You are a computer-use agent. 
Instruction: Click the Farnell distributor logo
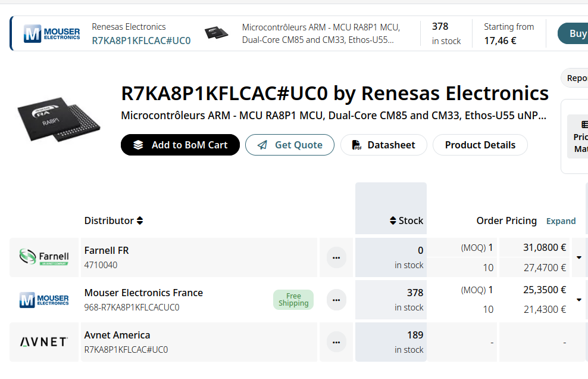click(44, 257)
